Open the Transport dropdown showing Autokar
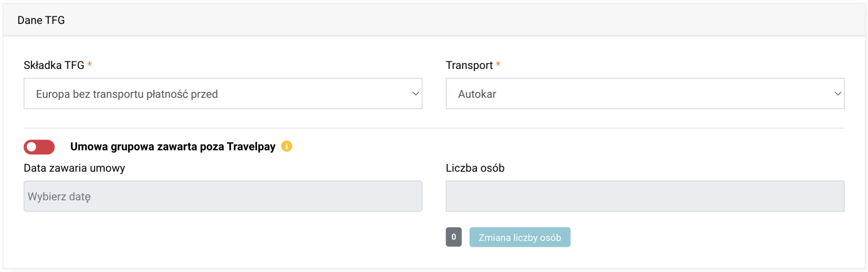The width and height of the screenshot is (868, 272). [645, 93]
